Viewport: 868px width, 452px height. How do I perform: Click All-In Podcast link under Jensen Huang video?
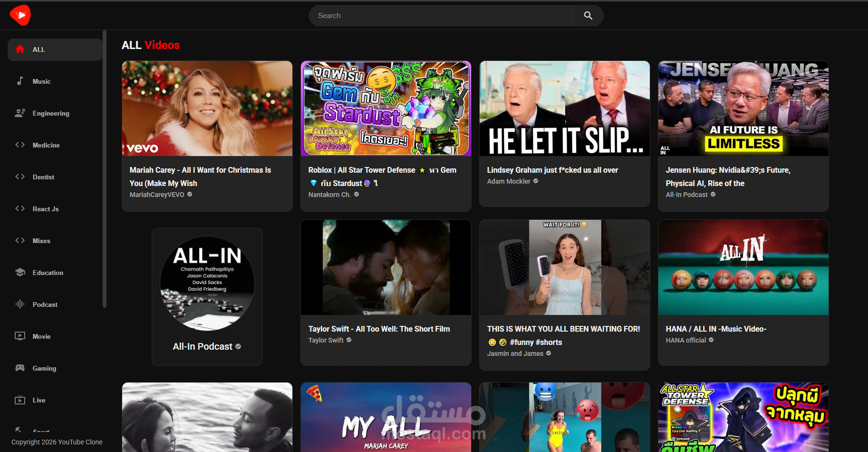click(687, 195)
